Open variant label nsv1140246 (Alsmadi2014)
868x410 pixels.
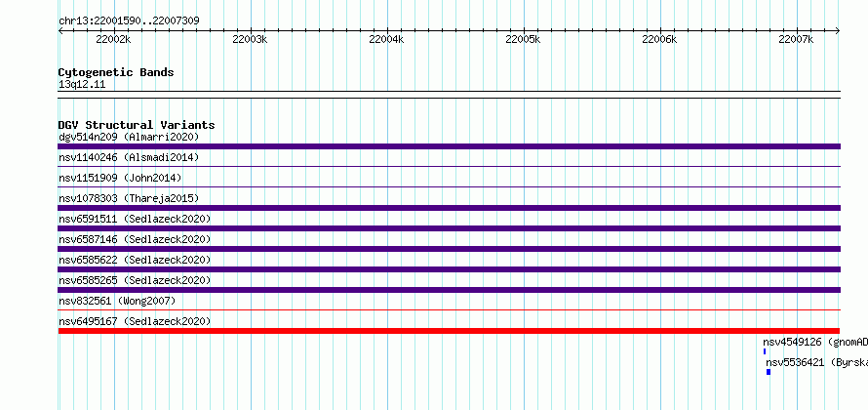[x=129, y=157]
